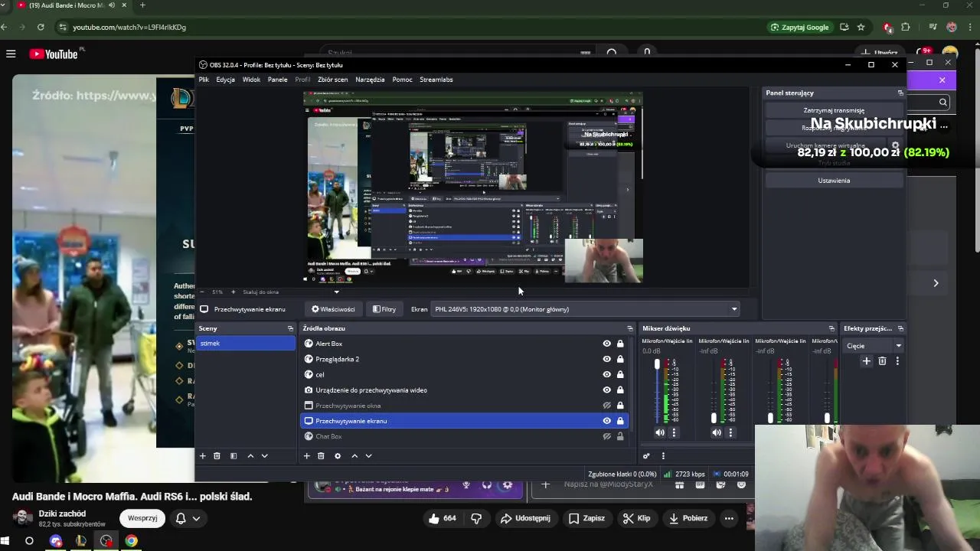This screenshot has width=980, height=551.
Task: Move scene up arrow in Sceny panel
Action: 250,456
